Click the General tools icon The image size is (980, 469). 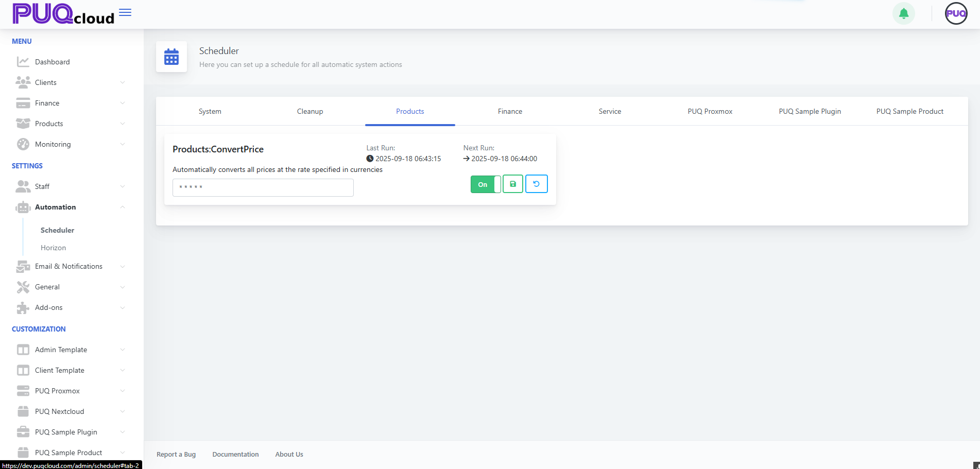pos(23,287)
